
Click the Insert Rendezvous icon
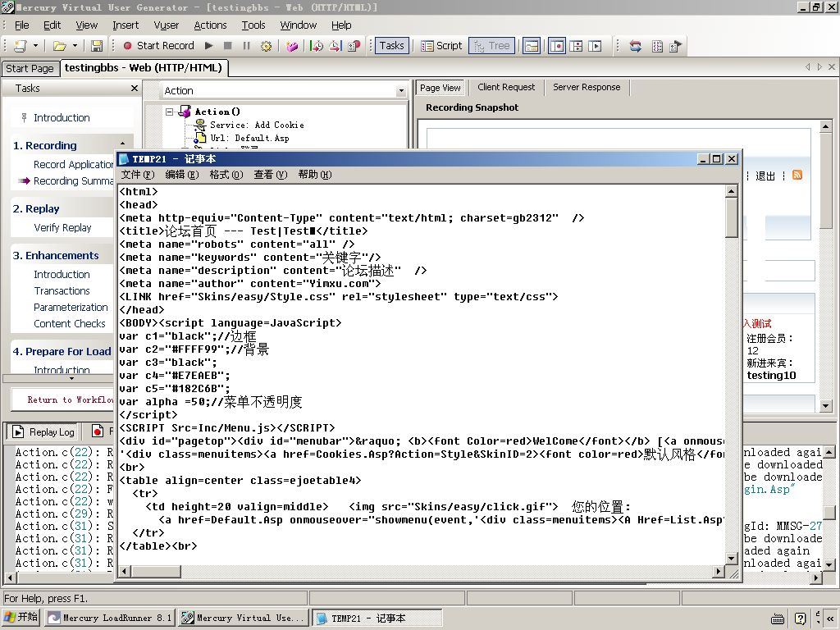coord(354,46)
